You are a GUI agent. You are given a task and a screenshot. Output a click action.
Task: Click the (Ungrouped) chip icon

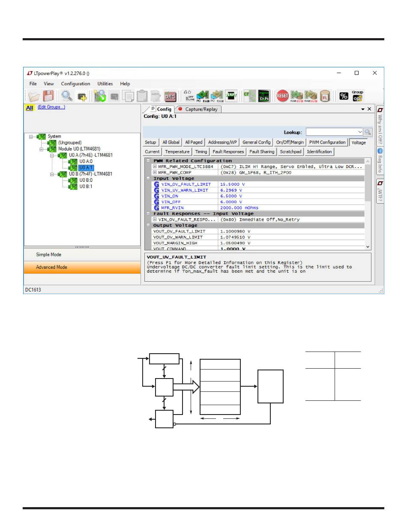pos(52,143)
